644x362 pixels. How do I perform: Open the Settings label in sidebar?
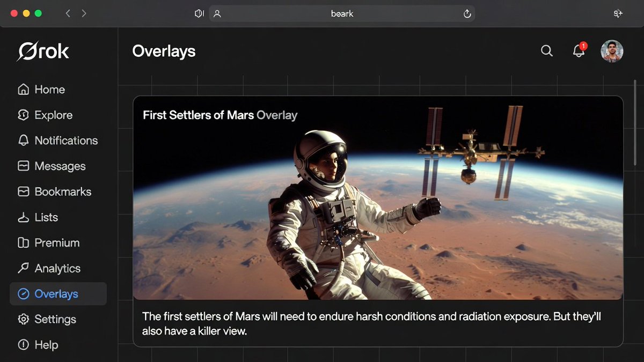(55, 319)
